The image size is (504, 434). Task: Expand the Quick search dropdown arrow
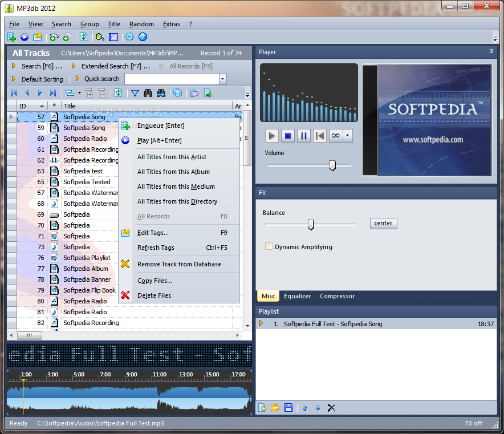pos(223,79)
